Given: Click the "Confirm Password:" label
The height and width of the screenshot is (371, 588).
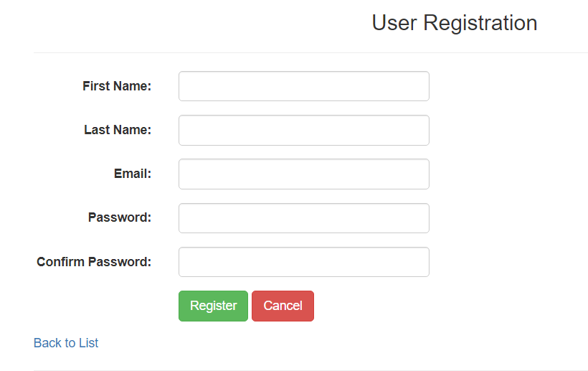Looking at the screenshot, I should (94, 262).
